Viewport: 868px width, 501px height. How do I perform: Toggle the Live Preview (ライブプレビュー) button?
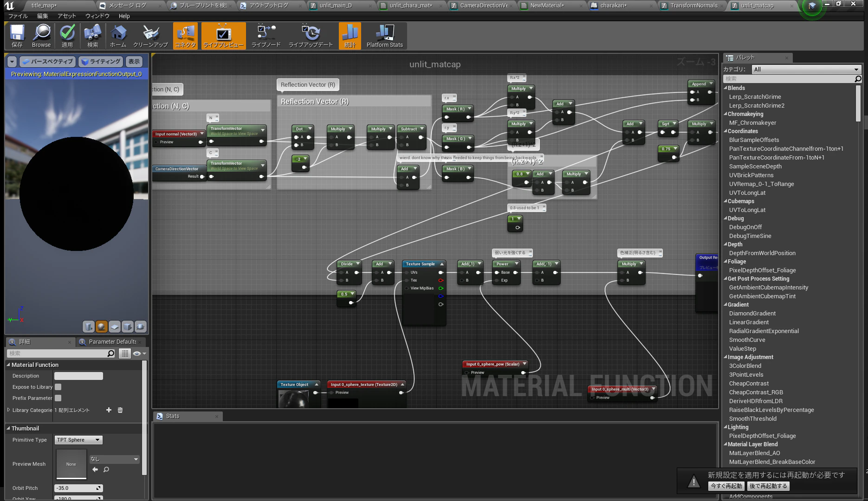pyautogui.click(x=223, y=36)
